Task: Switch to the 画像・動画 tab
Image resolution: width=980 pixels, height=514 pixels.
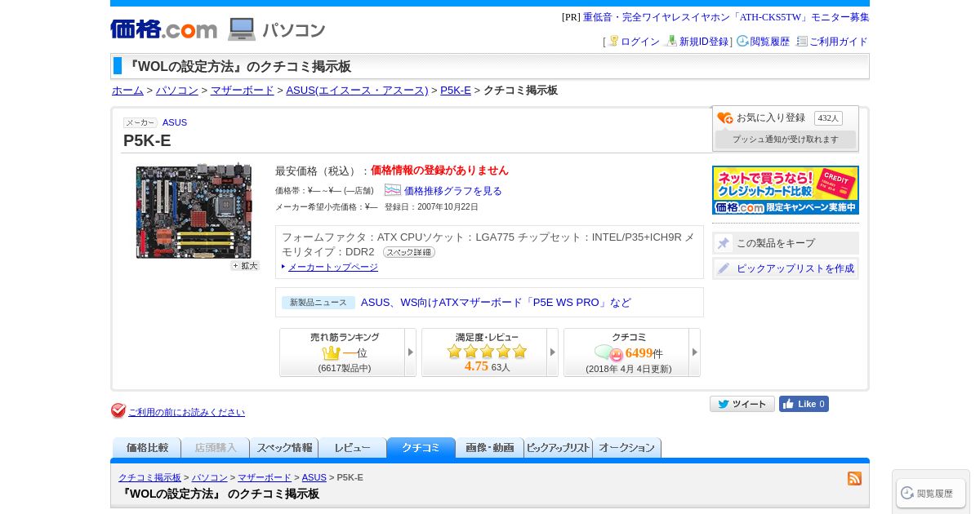Action: [x=490, y=448]
